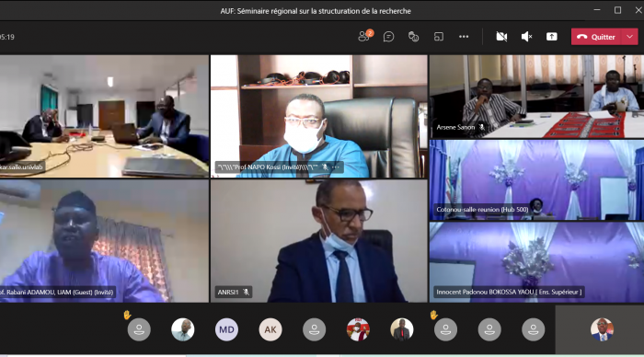Click own profile picture in bottom corner
Screen dimensions: 644x357
coord(602,329)
